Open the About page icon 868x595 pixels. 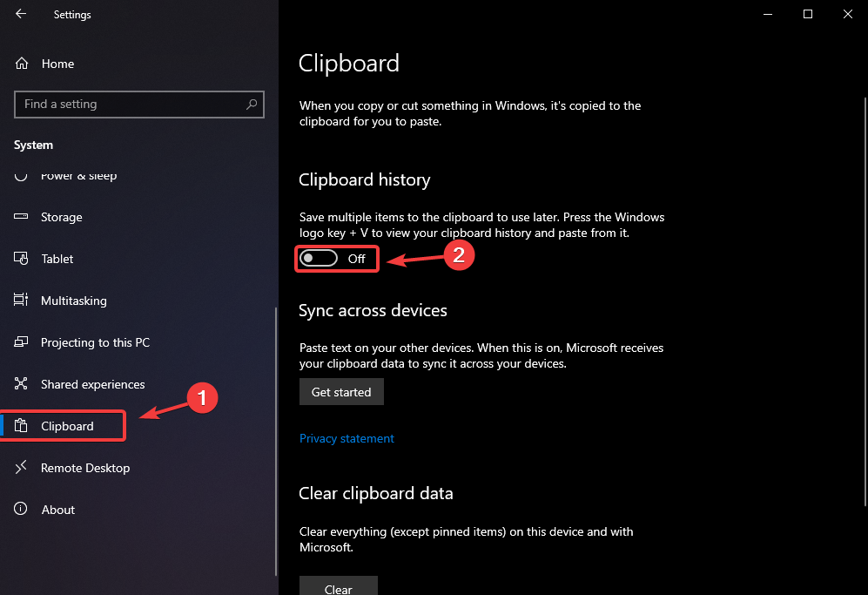[x=20, y=510]
